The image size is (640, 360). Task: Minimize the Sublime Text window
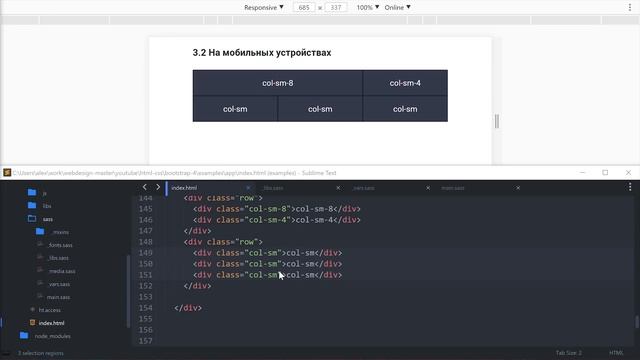[582, 173]
